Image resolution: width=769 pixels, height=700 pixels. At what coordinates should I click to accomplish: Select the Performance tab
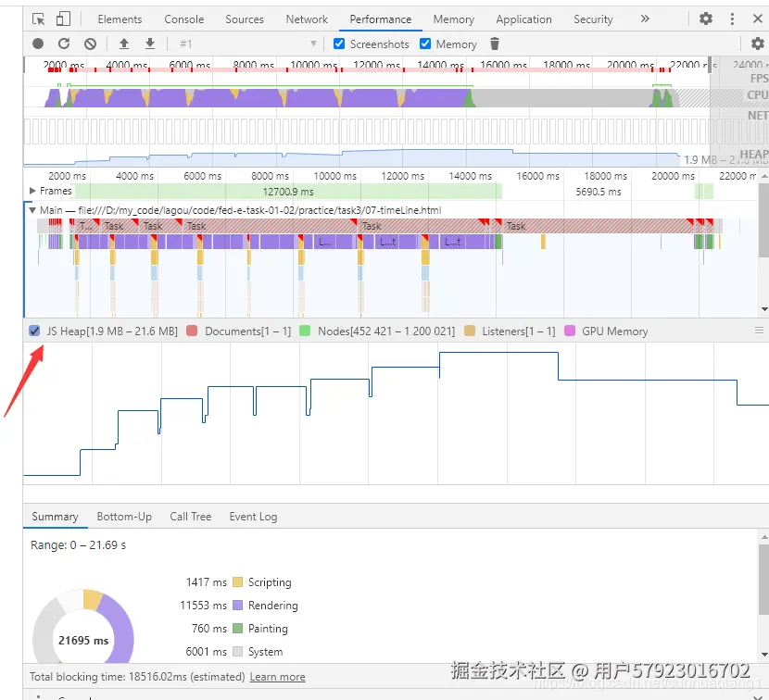tap(381, 19)
